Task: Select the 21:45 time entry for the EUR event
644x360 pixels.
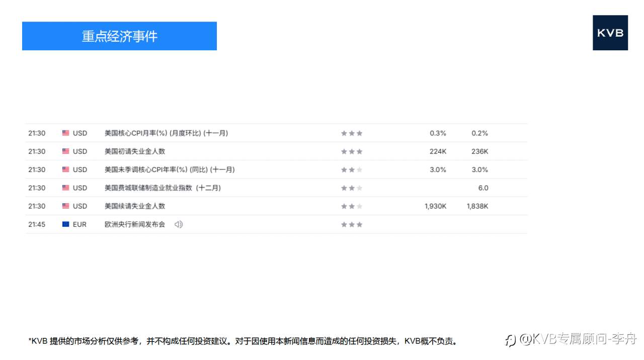Action: click(x=36, y=224)
